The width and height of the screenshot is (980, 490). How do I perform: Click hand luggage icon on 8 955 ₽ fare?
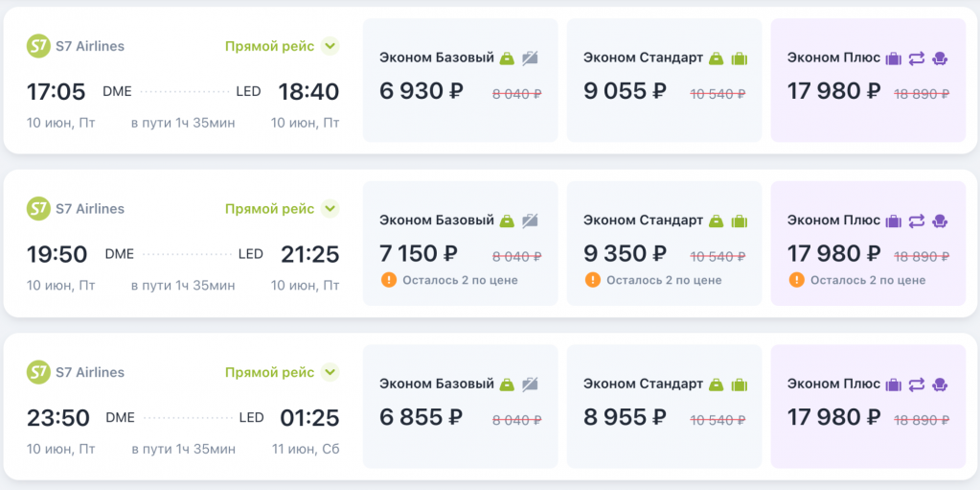coord(717,384)
